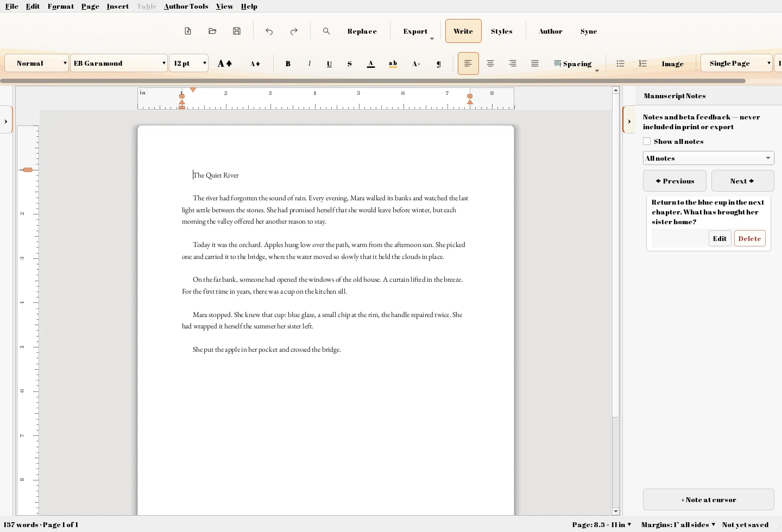Open file folder icon
Screen dimensions: 782x532
coord(212,31)
